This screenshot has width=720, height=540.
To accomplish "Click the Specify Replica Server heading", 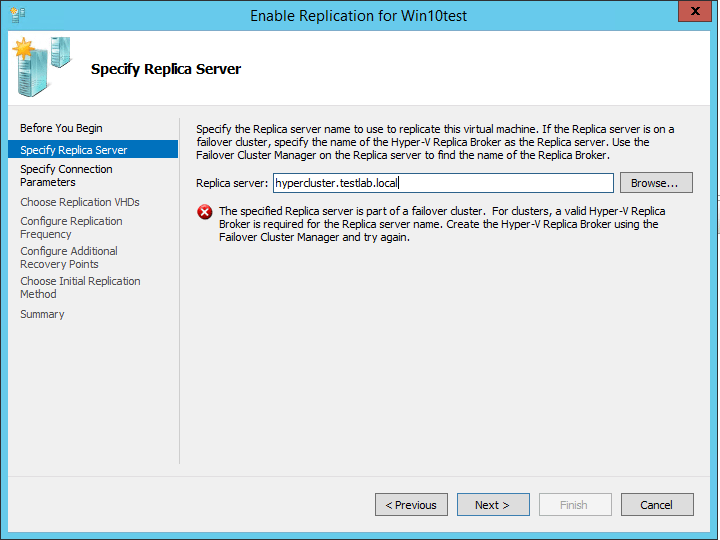I will (166, 69).
